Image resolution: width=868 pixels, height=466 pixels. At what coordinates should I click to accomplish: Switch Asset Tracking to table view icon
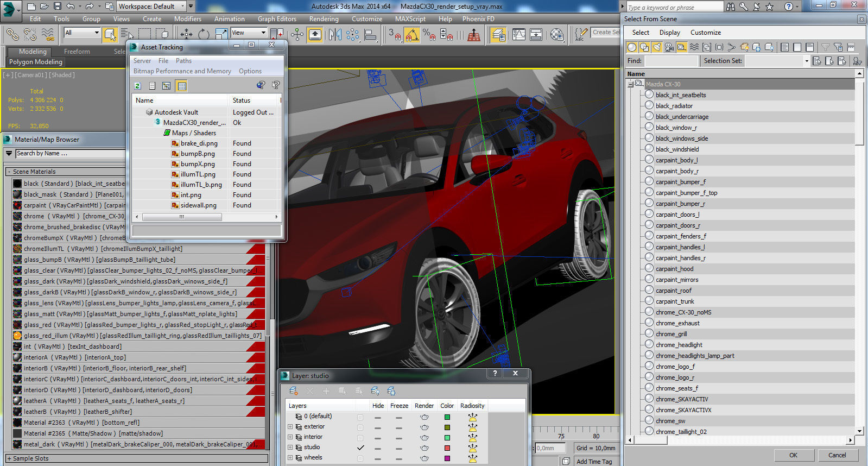coord(182,85)
